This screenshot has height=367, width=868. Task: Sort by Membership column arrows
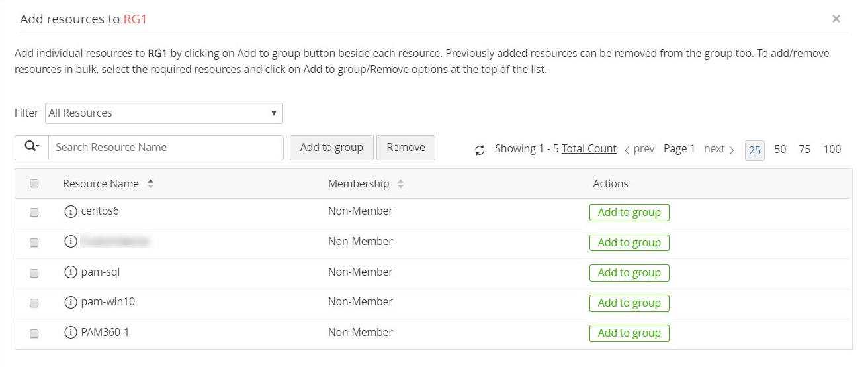pyautogui.click(x=400, y=184)
